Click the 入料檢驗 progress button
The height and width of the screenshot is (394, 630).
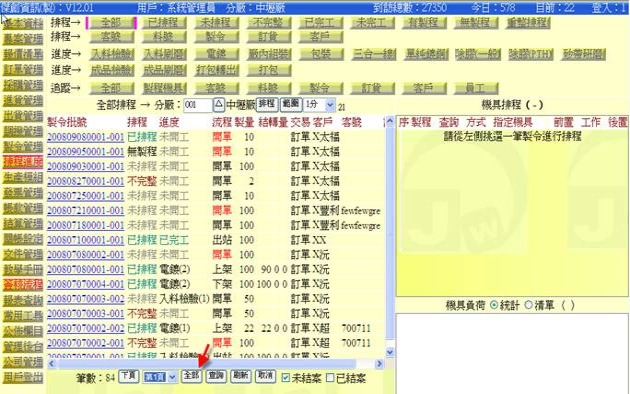click(x=112, y=54)
